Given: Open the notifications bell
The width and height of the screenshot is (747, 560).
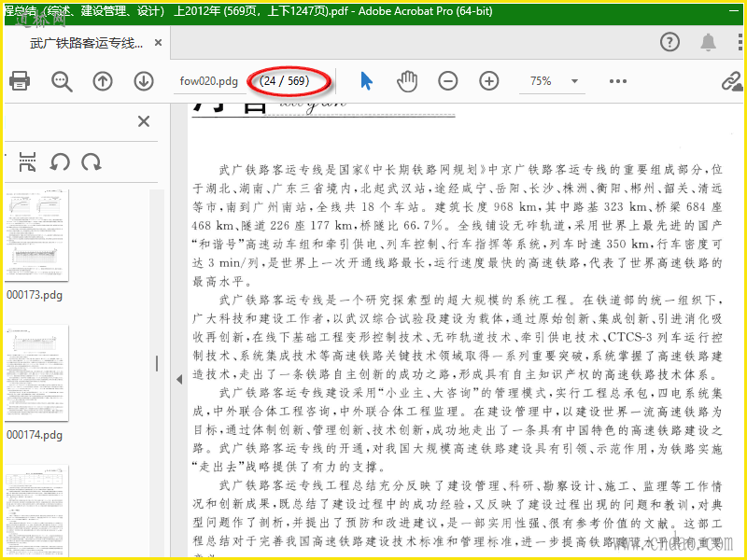Looking at the screenshot, I should pyautogui.click(x=709, y=42).
